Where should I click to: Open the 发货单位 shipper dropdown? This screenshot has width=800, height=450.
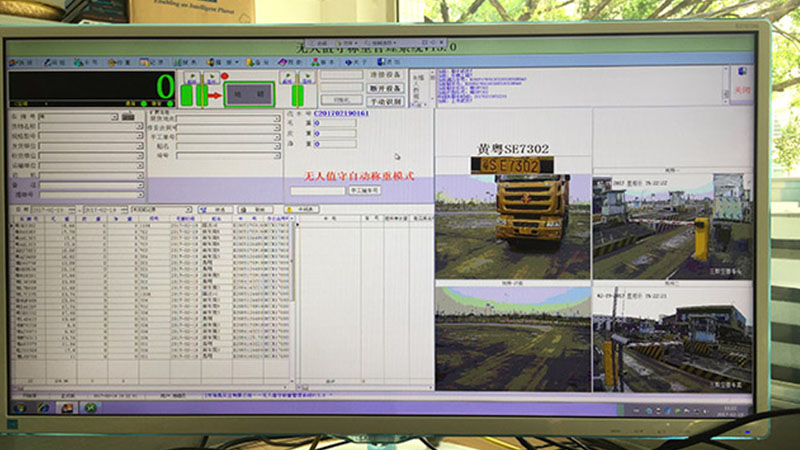point(139,146)
